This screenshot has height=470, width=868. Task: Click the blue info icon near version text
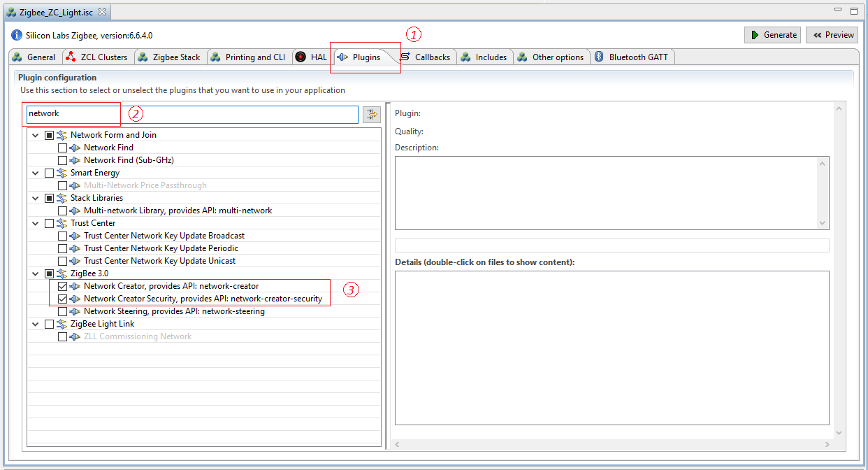pos(17,35)
